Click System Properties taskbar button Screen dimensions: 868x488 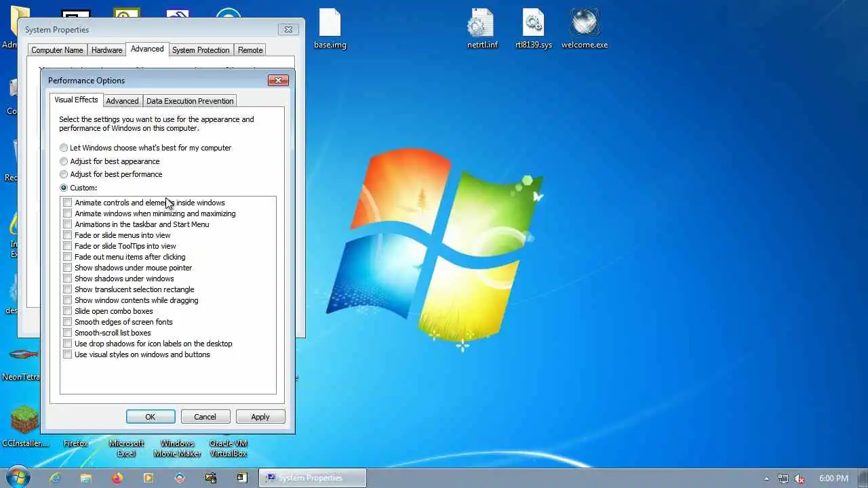(x=313, y=478)
